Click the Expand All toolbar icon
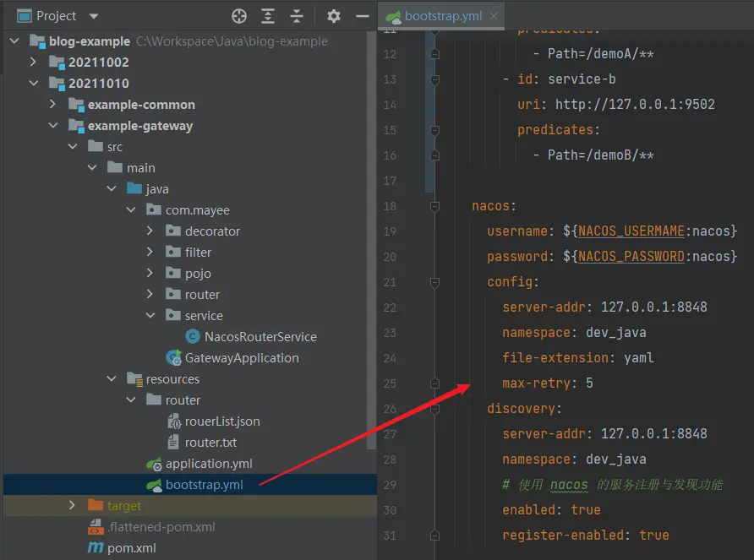This screenshot has height=560, width=754. [268, 16]
